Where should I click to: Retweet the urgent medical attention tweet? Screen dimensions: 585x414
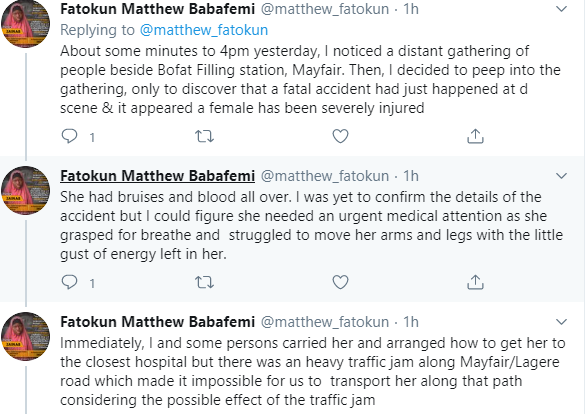pyautogui.click(x=204, y=282)
